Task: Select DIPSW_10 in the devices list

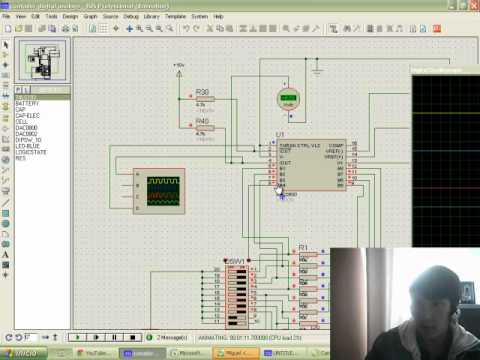Action: tap(28, 140)
